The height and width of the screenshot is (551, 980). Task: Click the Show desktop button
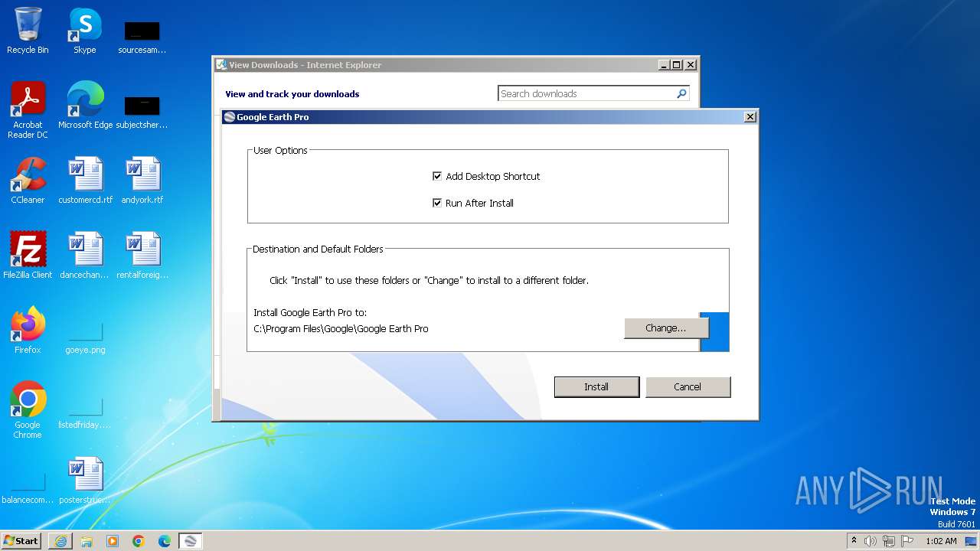pos(971,541)
